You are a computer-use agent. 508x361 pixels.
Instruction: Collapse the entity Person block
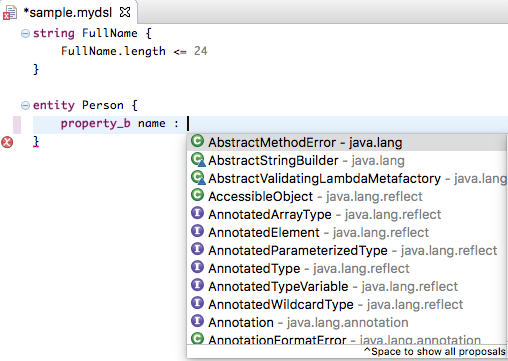25,106
